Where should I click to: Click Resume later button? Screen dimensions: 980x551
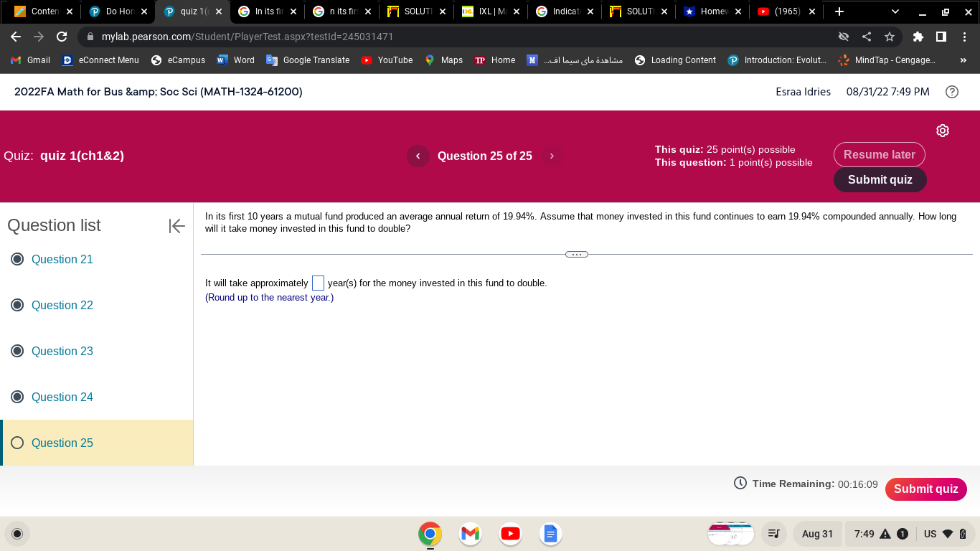(880, 154)
